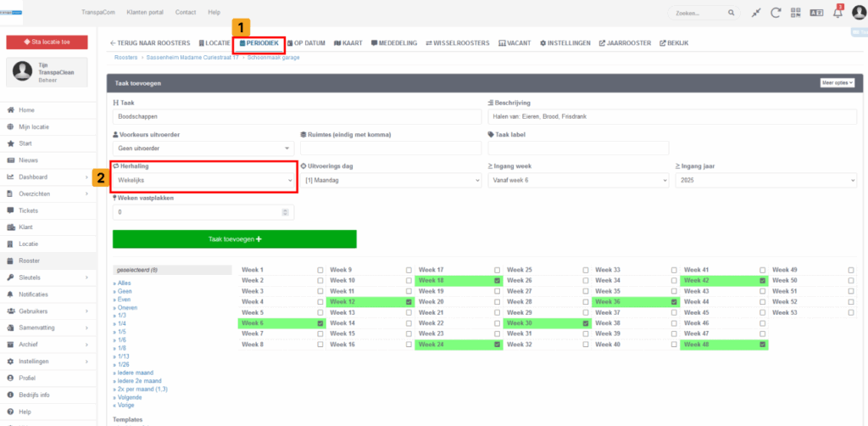Screen dimensions: 868x426
Task: Check the Week 53 checkbox
Action: (x=851, y=312)
